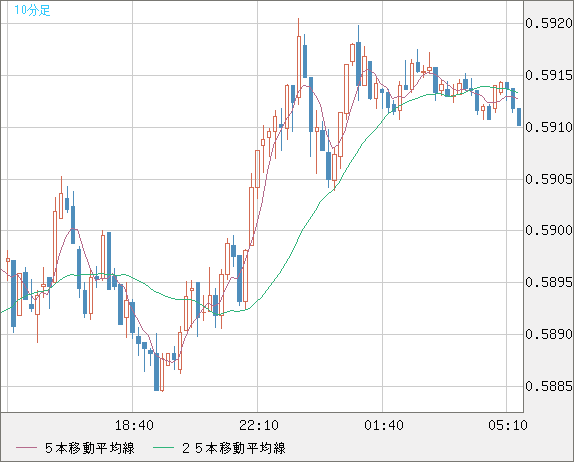The height and width of the screenshot is (462, 574).
Task: Click the 25本移動平均線 legend label
Action: tap(234, 448)
